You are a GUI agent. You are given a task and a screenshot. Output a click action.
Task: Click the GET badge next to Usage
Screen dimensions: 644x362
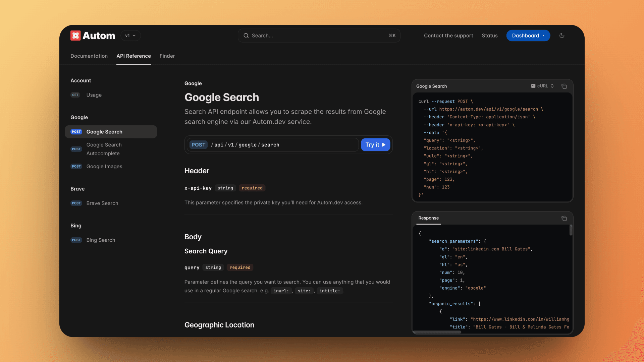[75, 95]
